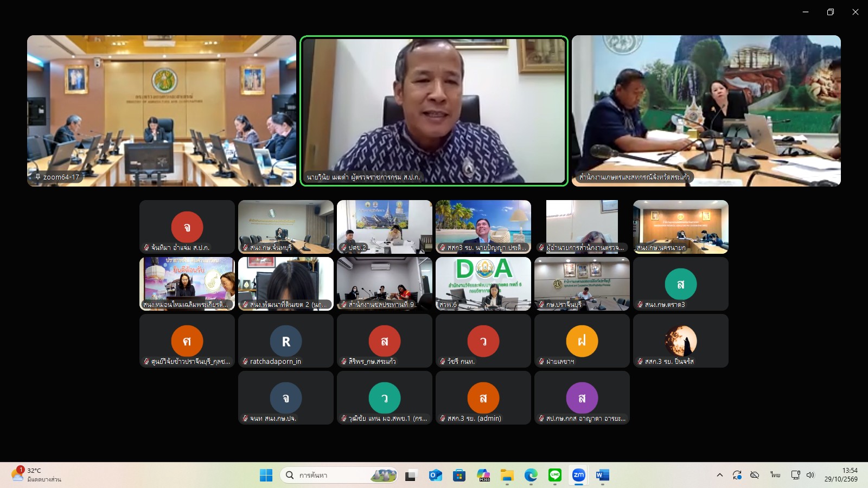This screenshot has height=488, width=868.
Task: Select the สวพ.6 DOA video tile
Action: point(483,284)
